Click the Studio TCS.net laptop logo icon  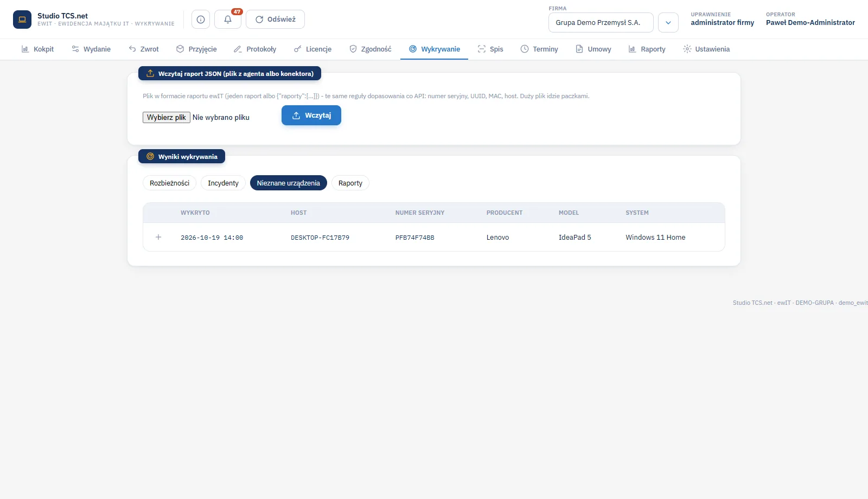[x=22, y=20]
